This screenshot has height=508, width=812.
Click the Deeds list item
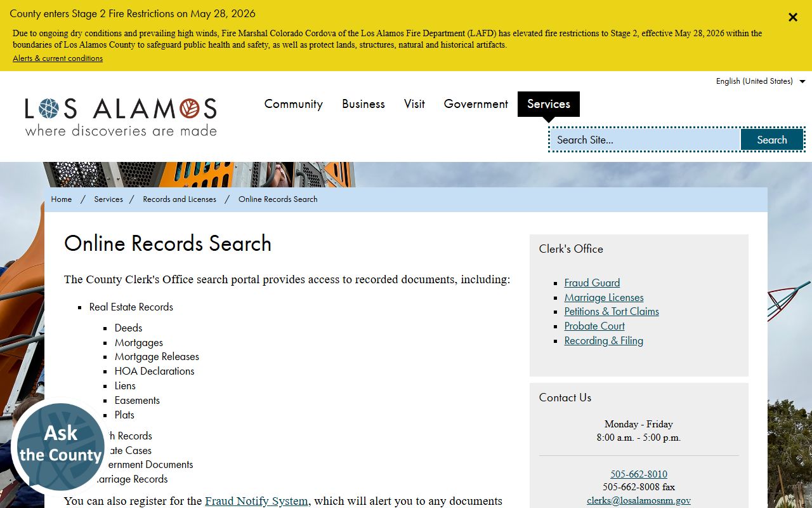click(129, 328)
